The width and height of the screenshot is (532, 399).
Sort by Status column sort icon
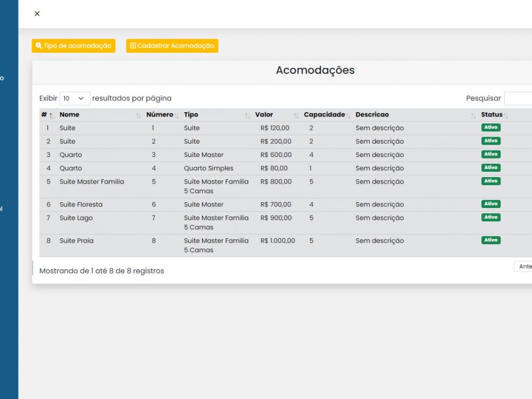(x=506, y=115)
